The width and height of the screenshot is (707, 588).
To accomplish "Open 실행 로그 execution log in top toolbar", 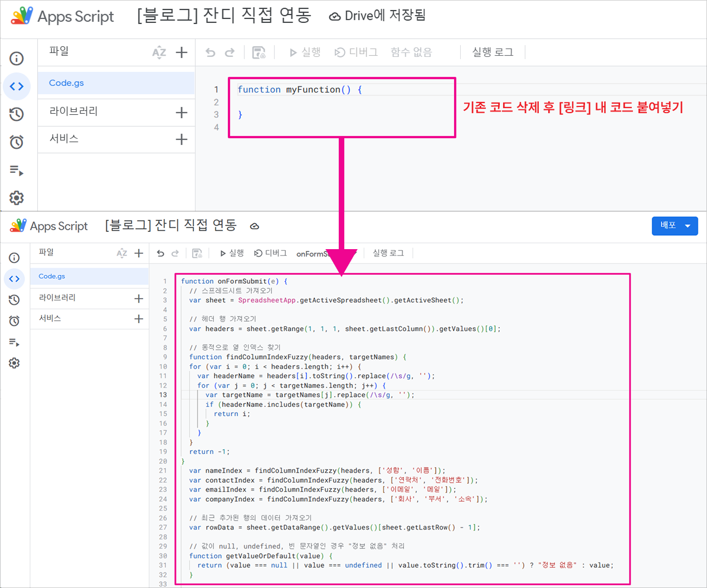I will click(493, 52).
